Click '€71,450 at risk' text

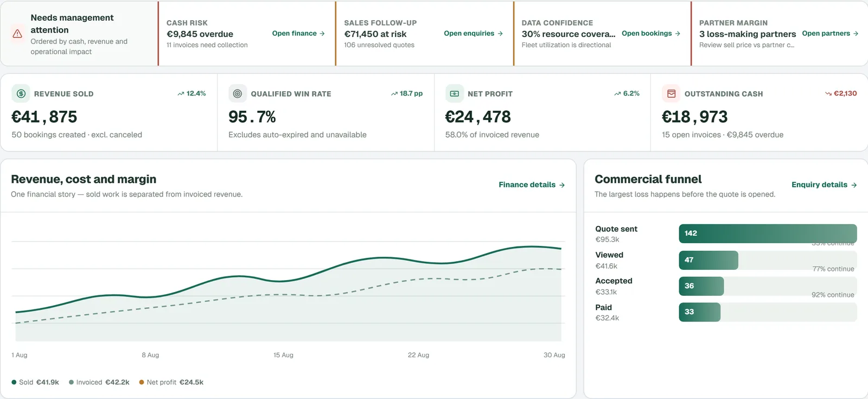(375, 34)
